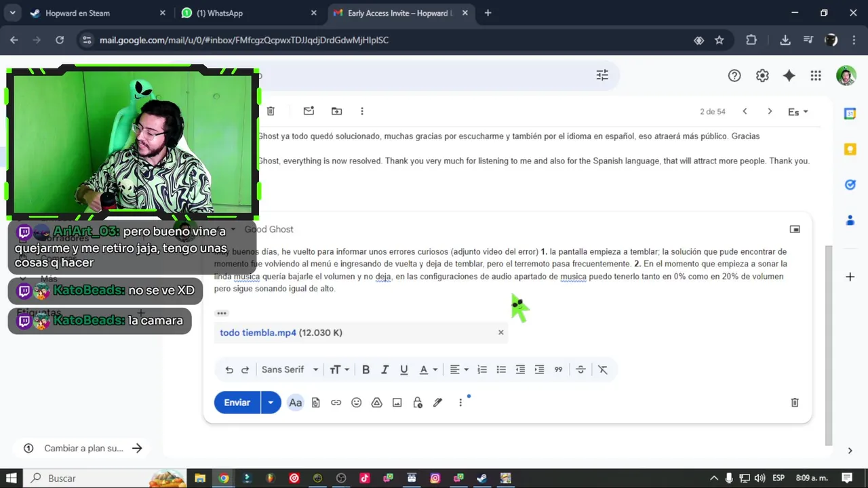Image resolution: width=868 pixels, height=488 pixels.
Task: Open Gmail support help icon
Action: click(734, 76)
